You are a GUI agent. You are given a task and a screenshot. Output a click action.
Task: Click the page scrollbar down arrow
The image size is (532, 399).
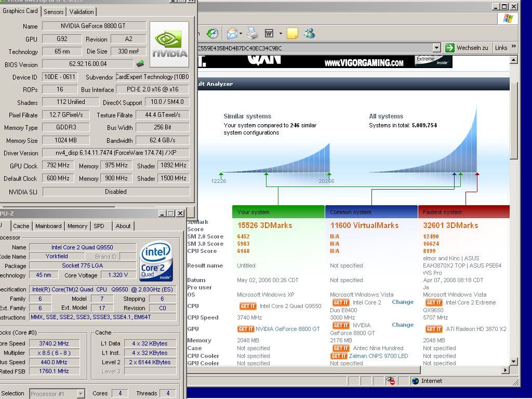(514, 362)
